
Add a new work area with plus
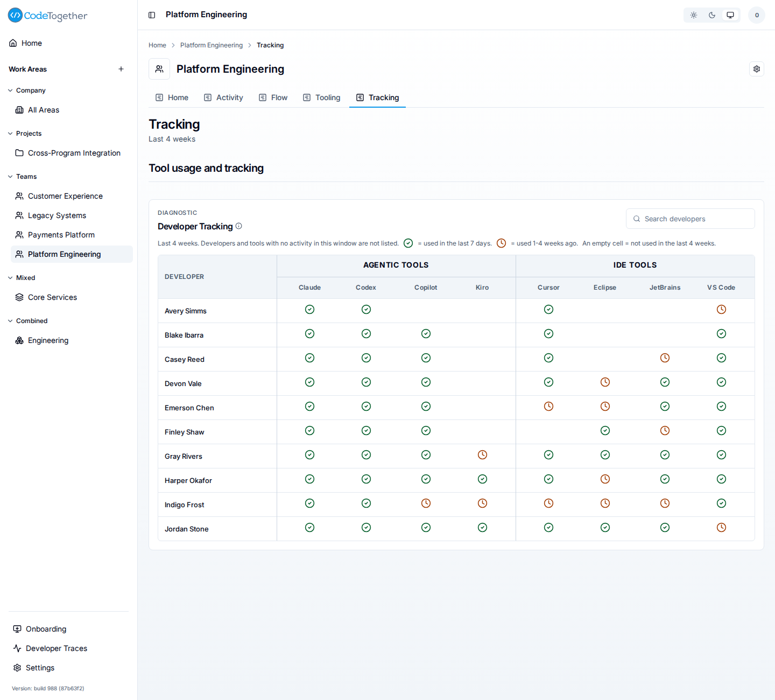pos(121,69)
